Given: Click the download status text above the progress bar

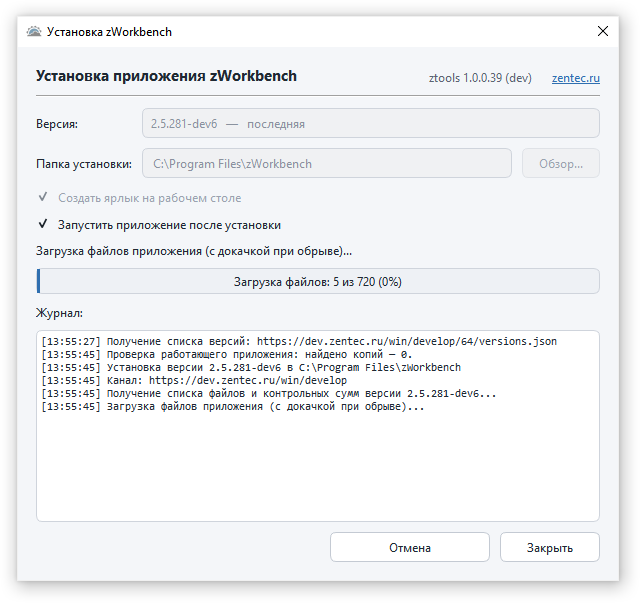Looking at the screenshot, I should (x=194, y=251).
